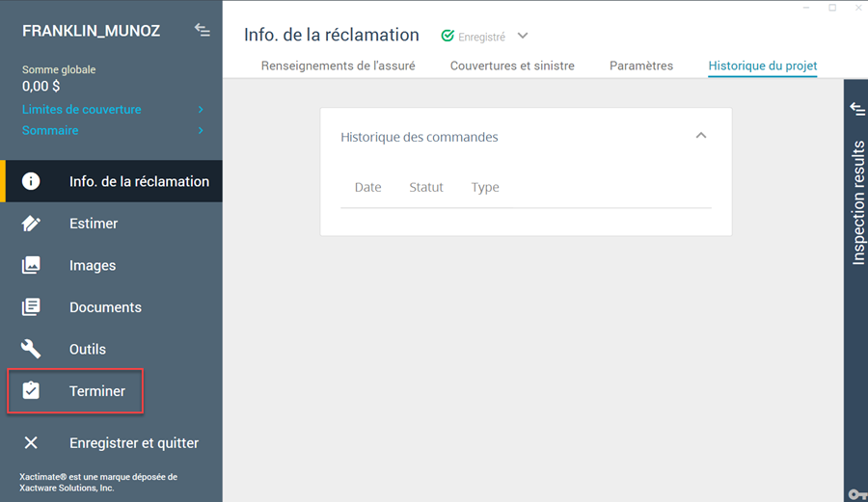Click the Images picture icon
This screenshot has width=868, height=502.
(31, 265)
